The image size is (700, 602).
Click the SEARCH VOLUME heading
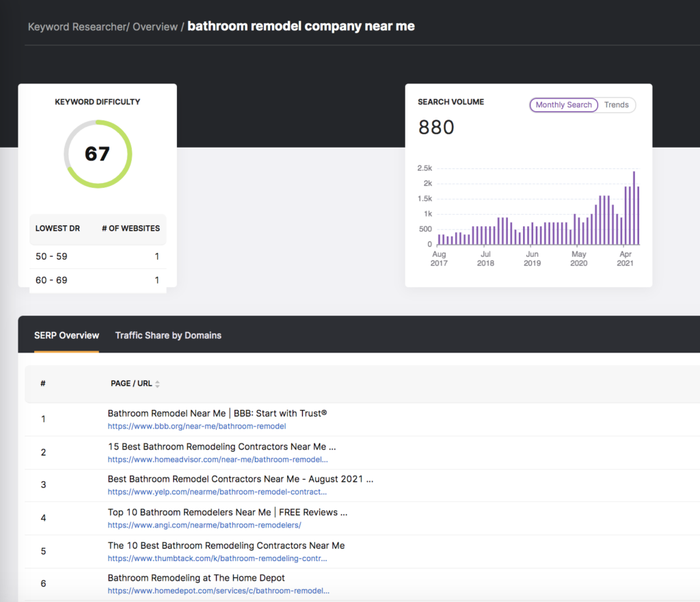click(451, 102)
